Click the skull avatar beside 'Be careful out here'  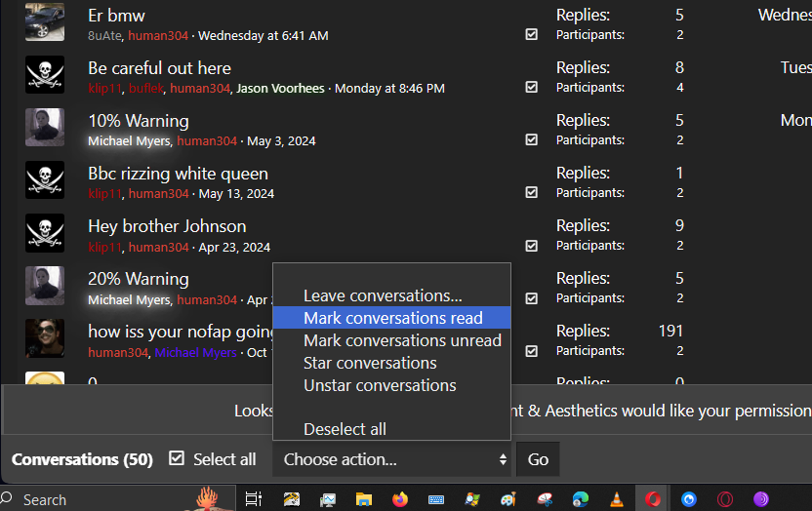pyautogui.click(x=45, y=76)
